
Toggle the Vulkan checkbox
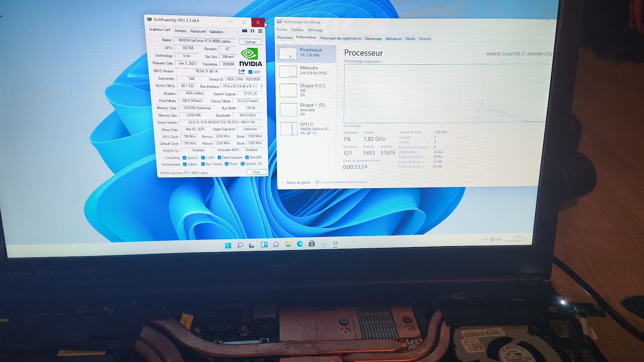pos(185,164)
